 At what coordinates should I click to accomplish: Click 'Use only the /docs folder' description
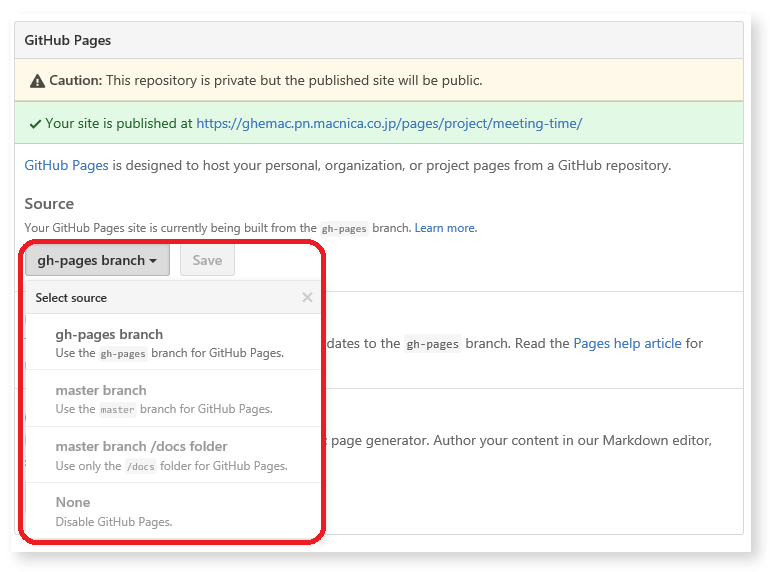pyautogui.click(x=171, y=466)
